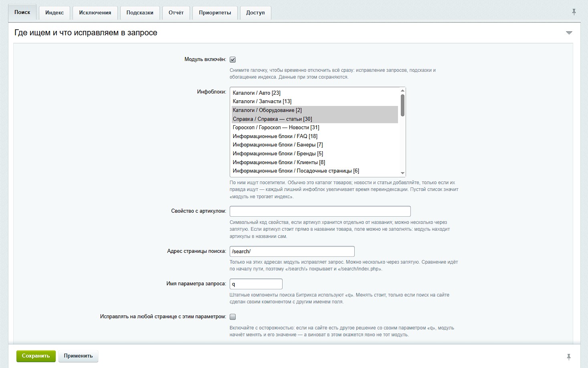Select the «Приоритеты» tab

(x=215, y=12)
